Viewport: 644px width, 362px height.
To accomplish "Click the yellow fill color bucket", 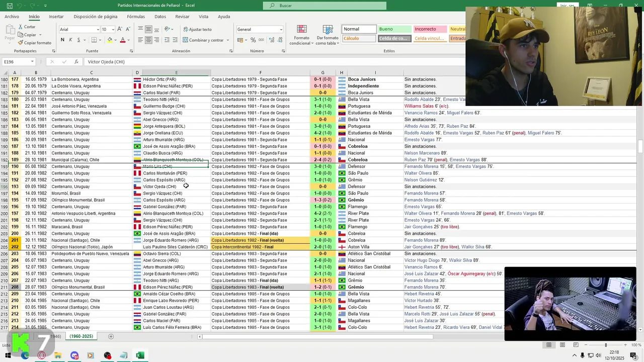I will 110,40.
